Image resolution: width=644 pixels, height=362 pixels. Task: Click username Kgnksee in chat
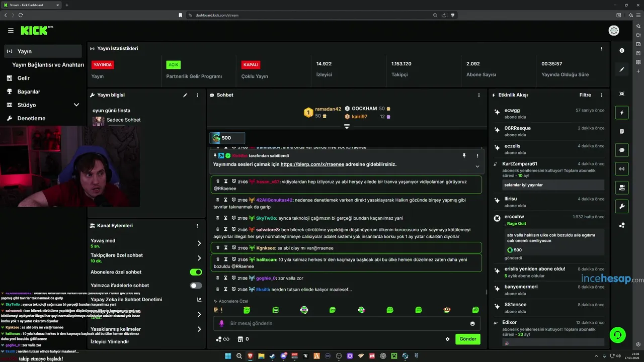tap(266, 248)
